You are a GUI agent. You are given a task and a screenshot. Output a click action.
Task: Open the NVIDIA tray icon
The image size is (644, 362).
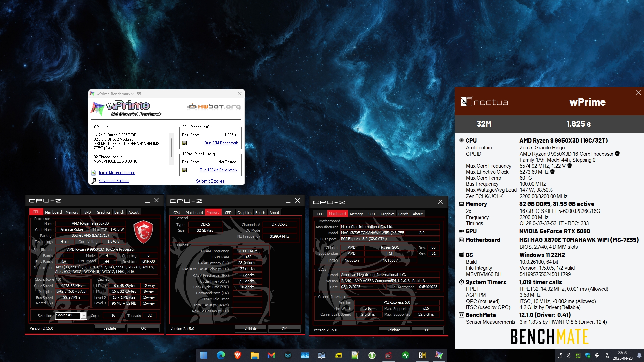pyautogui.click(x=578, y=355)
